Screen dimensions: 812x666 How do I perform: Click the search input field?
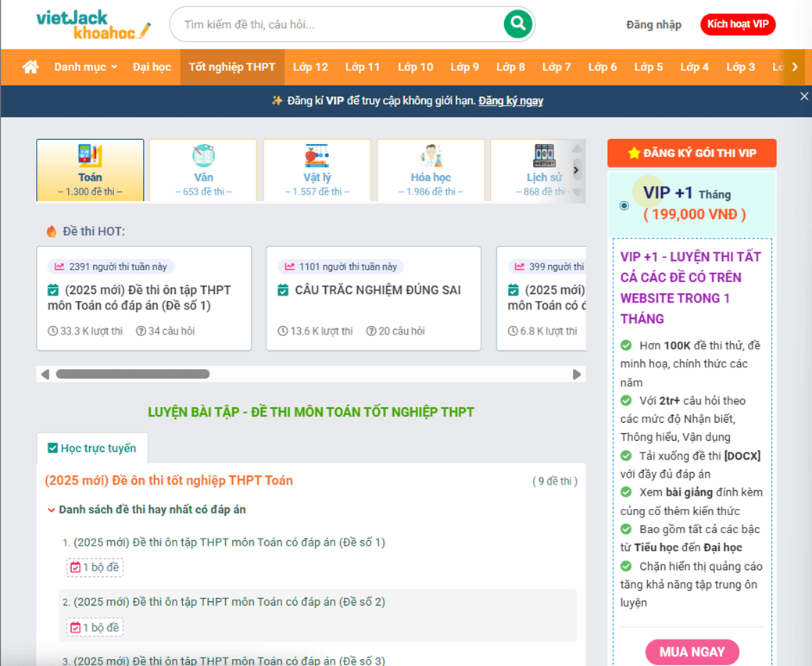pos(336,24)
